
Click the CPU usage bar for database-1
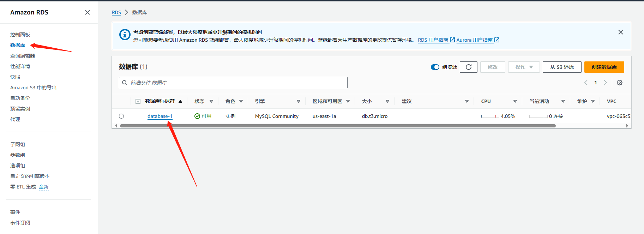tap(490, 116)
